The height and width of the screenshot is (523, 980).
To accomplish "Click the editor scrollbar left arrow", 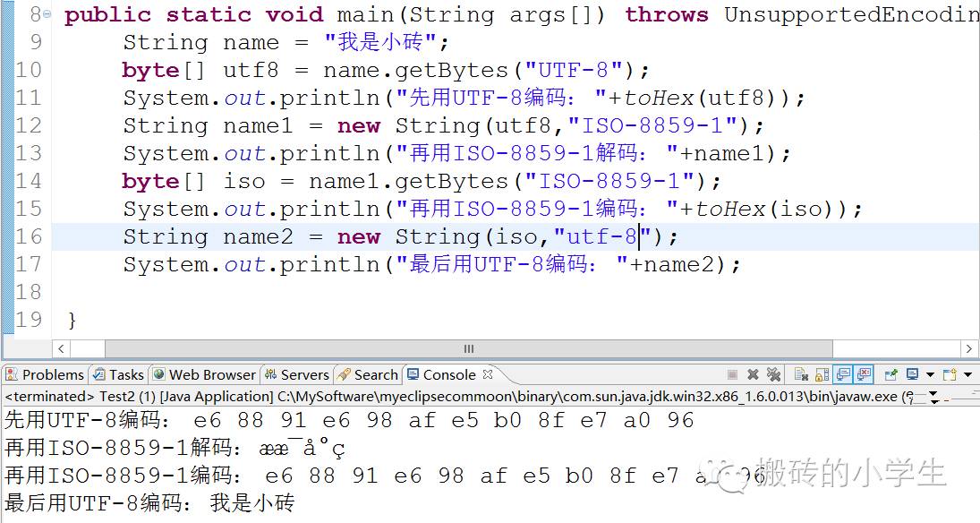I will 61,349.
